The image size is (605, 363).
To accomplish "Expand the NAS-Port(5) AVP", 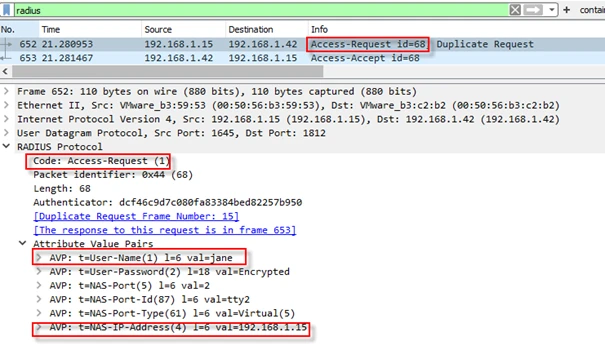I will 39,285.
